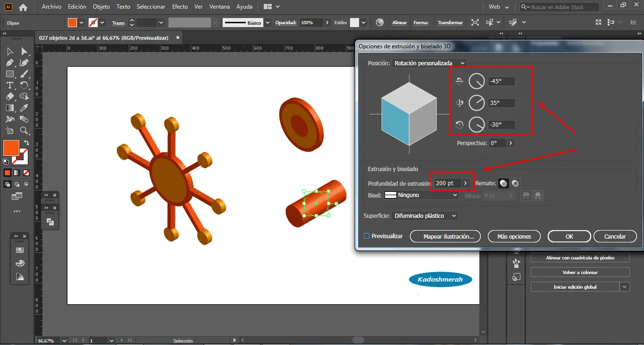Set paint mode to Gradient

pyautogui.click(x=16, y=173)
